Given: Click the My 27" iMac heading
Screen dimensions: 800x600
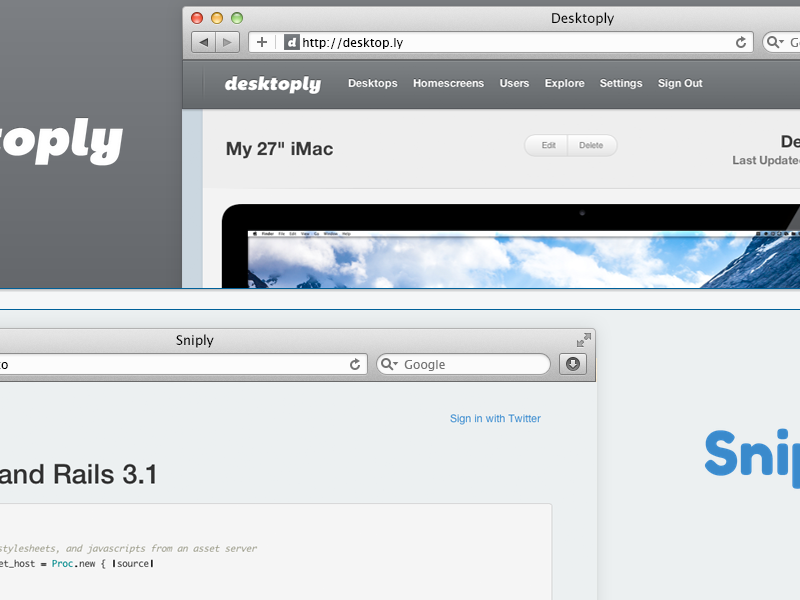Looking at the screenshot, I should tap(280, 149).
